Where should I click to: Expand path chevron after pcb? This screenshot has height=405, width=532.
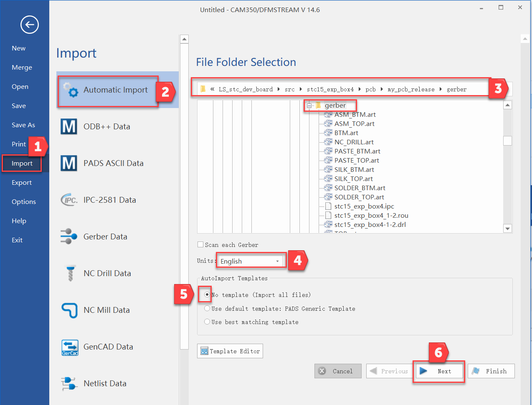click(382, 89)
